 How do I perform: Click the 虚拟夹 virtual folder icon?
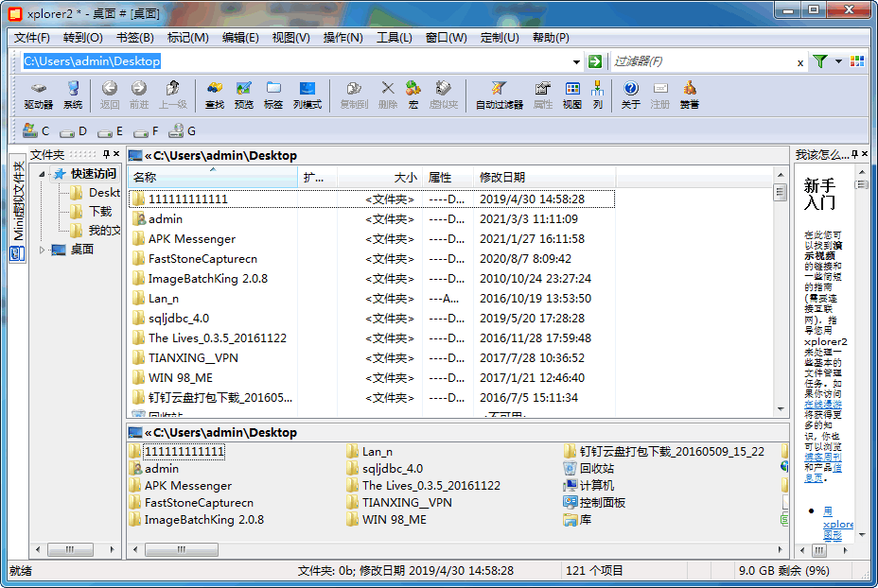tap(444, 95)
